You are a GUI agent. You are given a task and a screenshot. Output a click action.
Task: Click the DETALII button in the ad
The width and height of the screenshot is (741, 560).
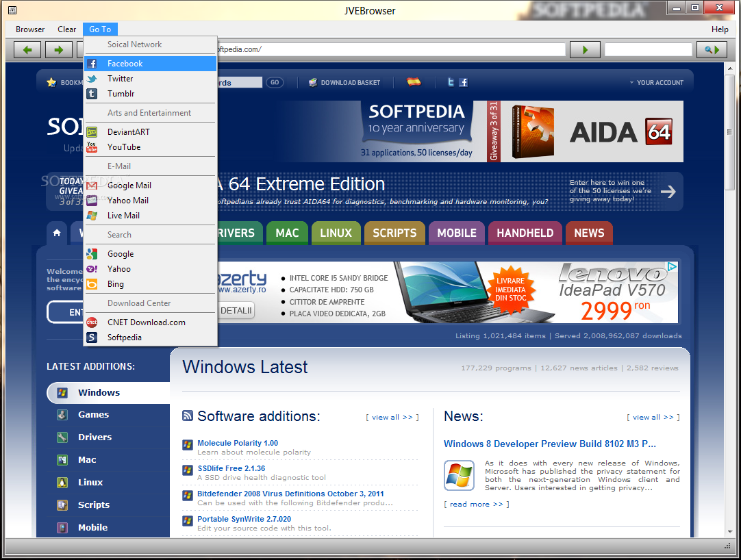click(236, 311)
